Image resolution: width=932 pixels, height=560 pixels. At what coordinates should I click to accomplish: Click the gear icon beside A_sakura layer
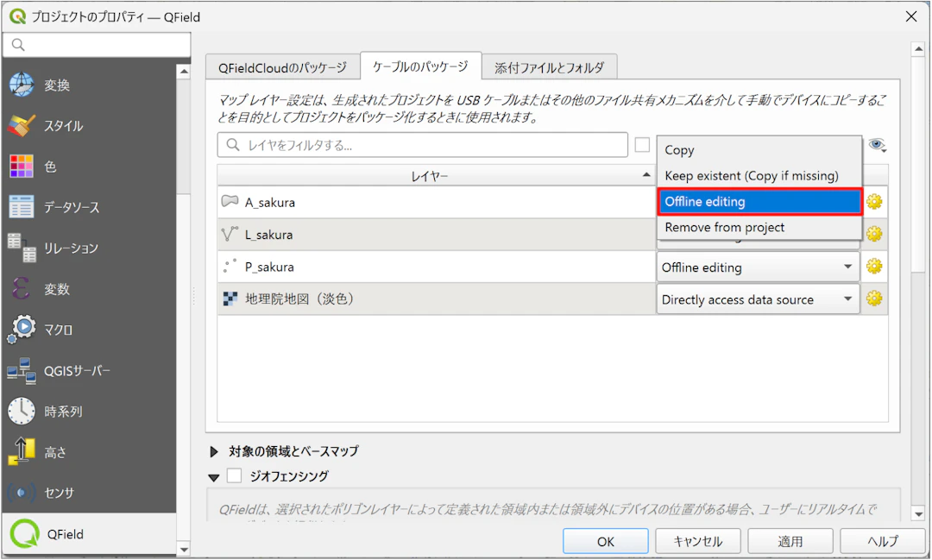(x=874, y=201)
